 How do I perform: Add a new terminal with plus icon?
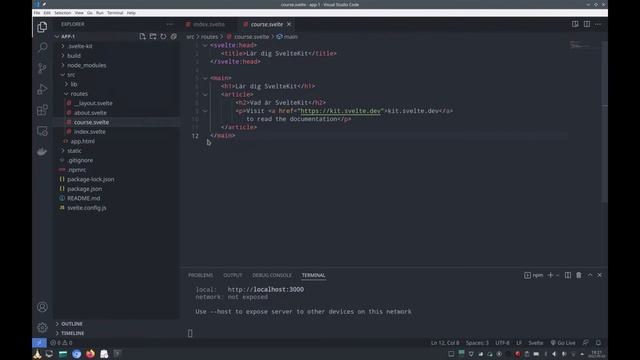coord(550,275)
